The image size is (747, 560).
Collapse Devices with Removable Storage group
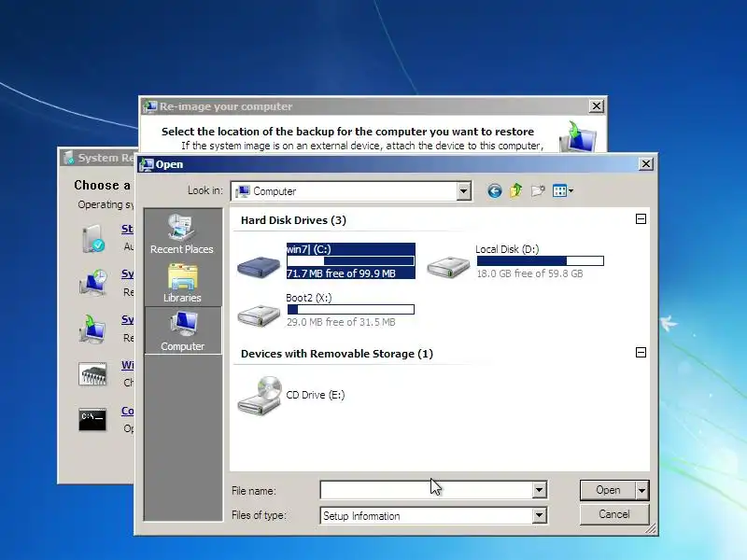point(641,353)
